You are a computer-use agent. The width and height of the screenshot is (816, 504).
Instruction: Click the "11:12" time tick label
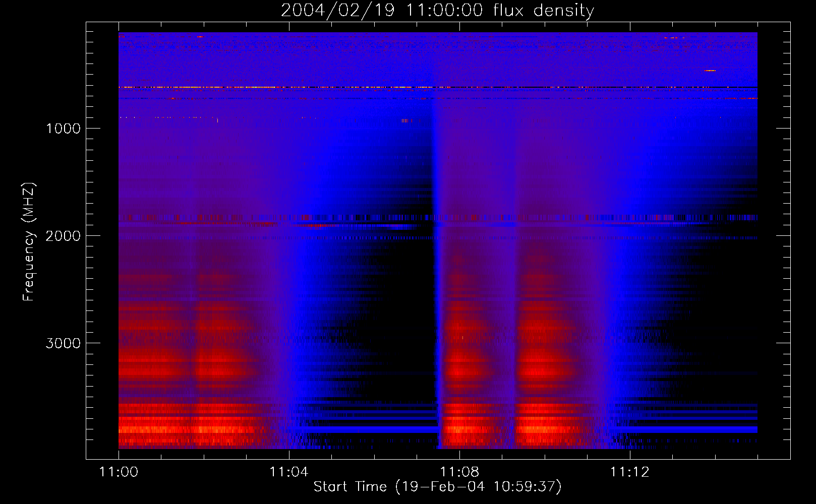coord(630,472)
